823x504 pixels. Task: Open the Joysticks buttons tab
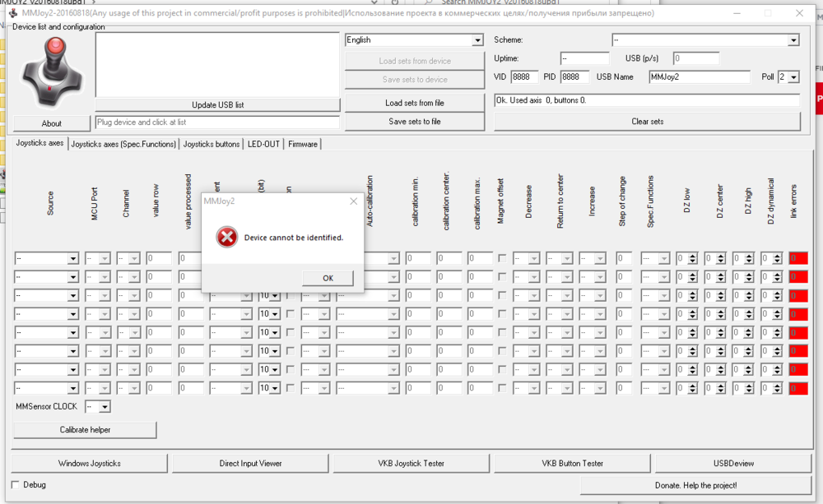[x=211, y=144]
